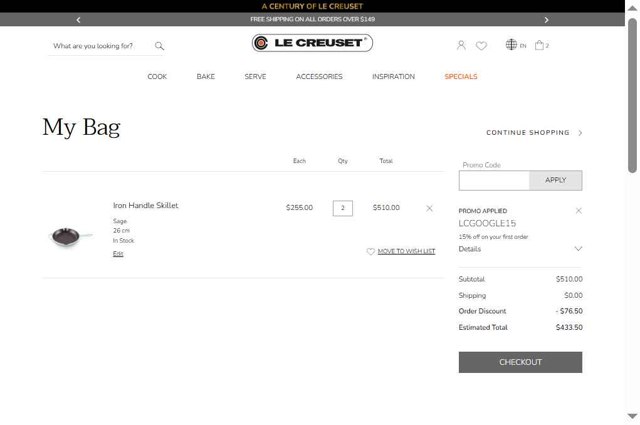The height and width of the screenshot is (425, 640).
Task: Click the quantity box for skillet
Action: (x=342, y=208)
